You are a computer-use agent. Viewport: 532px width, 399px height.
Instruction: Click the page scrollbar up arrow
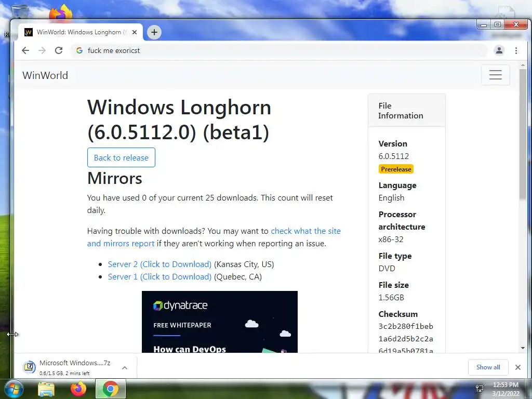coord(523,65)
